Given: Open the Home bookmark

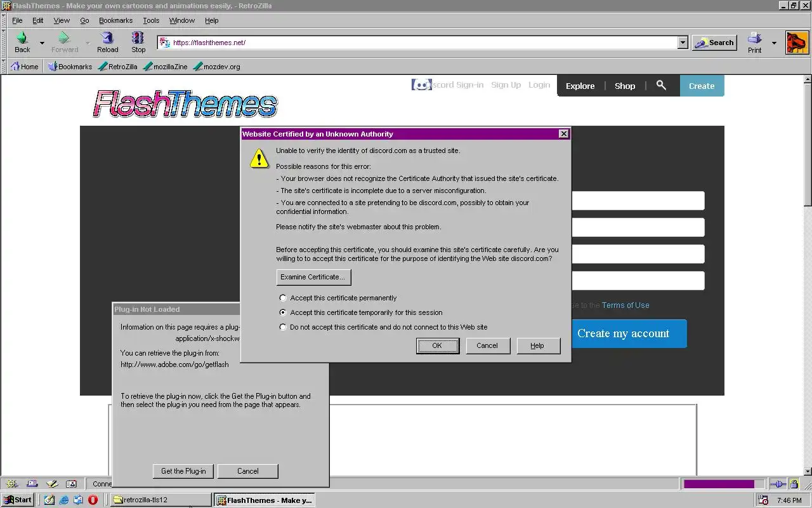Looking at the screenshot, I should (25, 66).
